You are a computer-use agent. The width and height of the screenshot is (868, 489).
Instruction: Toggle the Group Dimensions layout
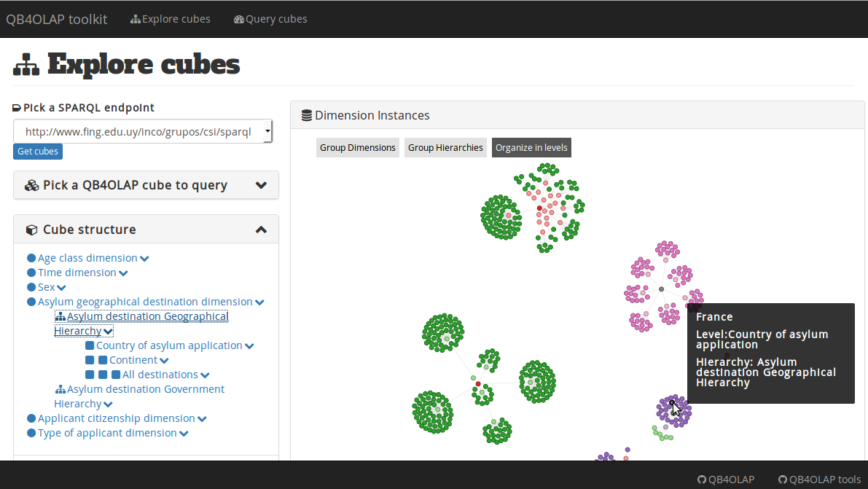tap(358, 148)
